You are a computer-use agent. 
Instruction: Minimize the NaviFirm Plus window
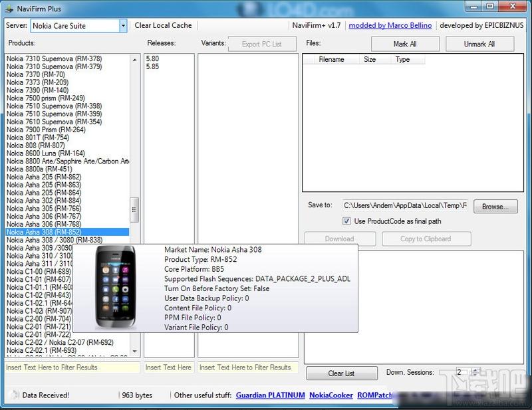tap(474, 7)
